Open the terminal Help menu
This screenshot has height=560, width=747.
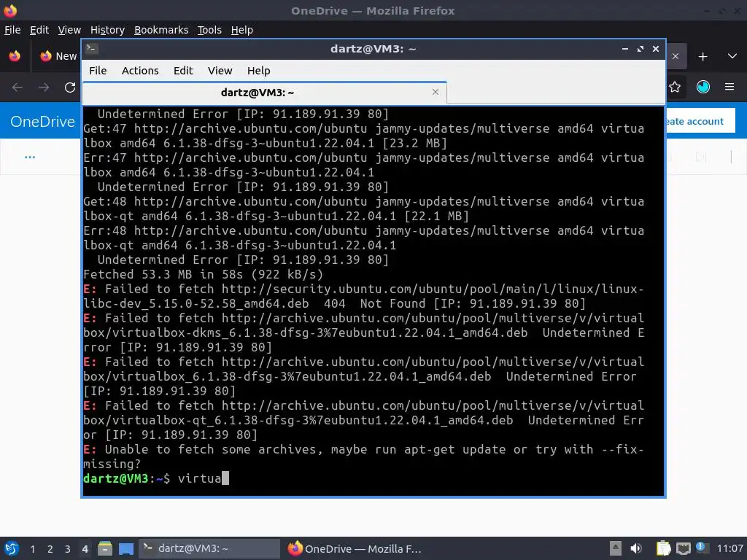259,71
